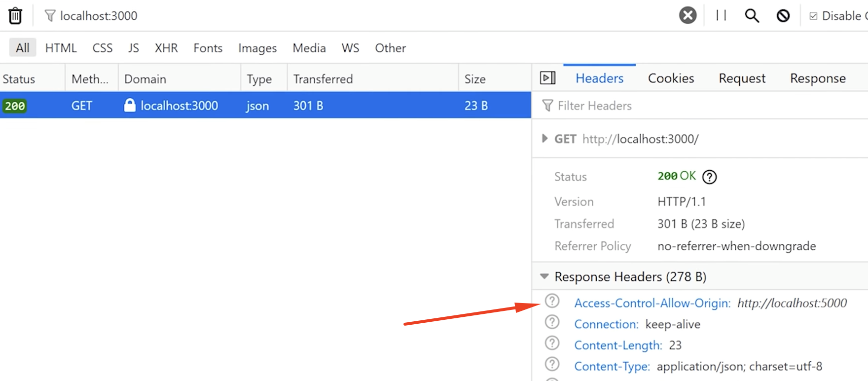This screenshot has height=381, width=868.
Task: Open the Response tab
Action: point(818,78)
